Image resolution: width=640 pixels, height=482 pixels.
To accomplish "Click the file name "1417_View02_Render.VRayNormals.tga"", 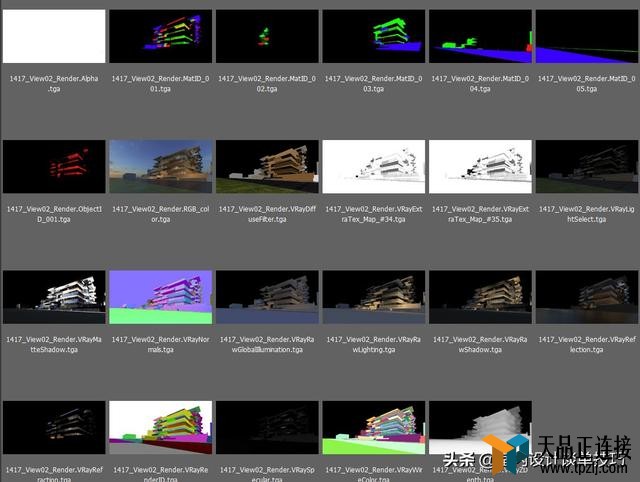I will pyautogui.click(x=160, y=344).
